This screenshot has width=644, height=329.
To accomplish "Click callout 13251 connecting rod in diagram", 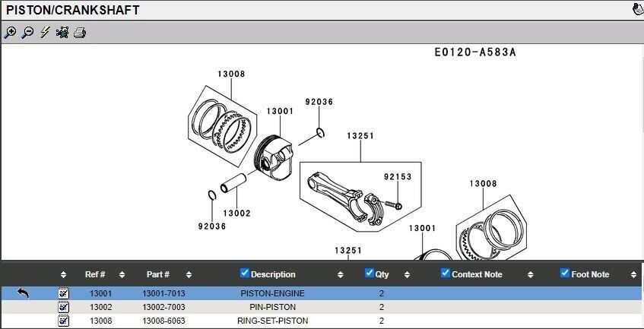I will (360, 136).
